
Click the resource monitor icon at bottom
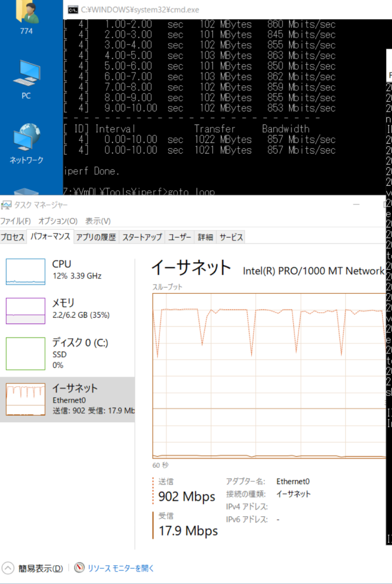coord(79,568)
